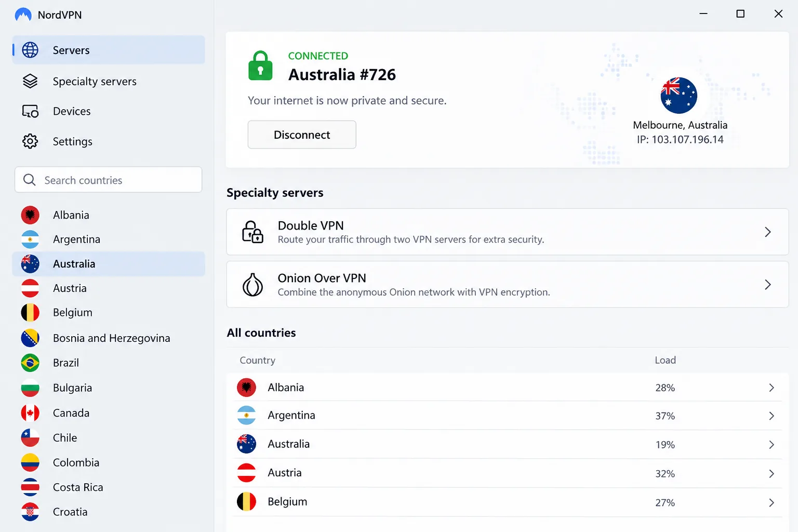Expand the Onion Over VPN chevron
798x532 pixels.
(x=767, y=285)
